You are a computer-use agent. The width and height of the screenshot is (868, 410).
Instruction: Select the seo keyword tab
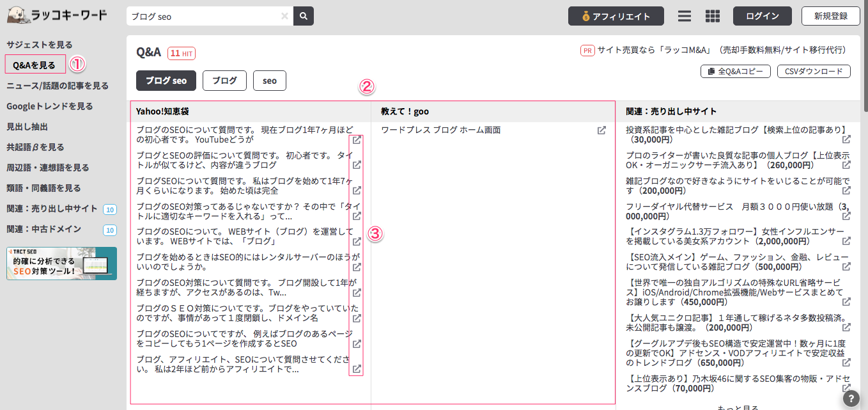coord(270,81)
